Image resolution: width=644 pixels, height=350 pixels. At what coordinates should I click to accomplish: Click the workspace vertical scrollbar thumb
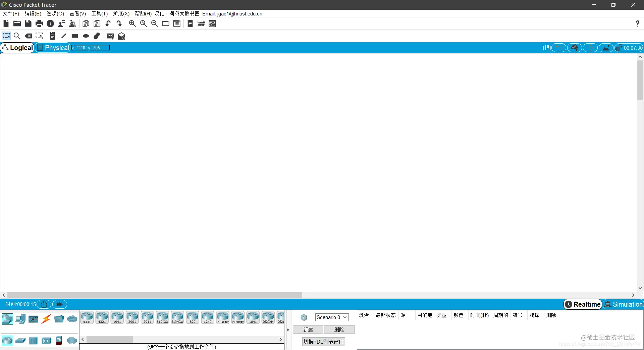640,81
